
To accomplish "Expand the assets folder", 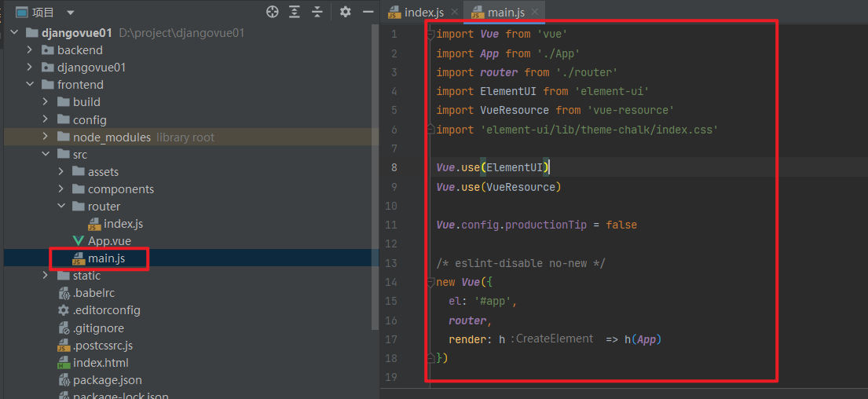I will tap(61, 171).
